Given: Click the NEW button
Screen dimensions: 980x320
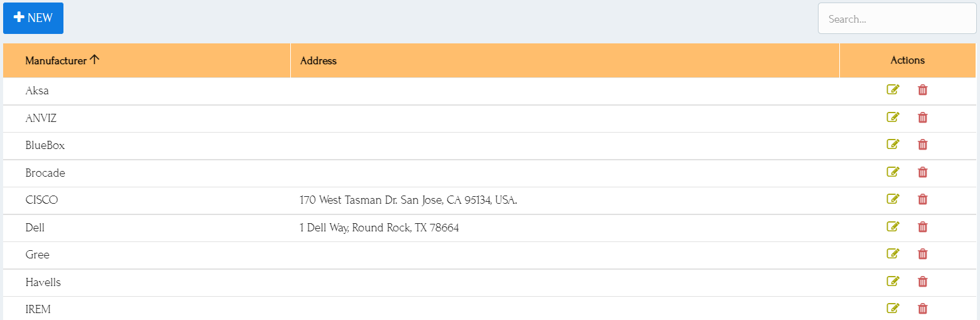Looking at the screenshot, I should tap(33, 18).
